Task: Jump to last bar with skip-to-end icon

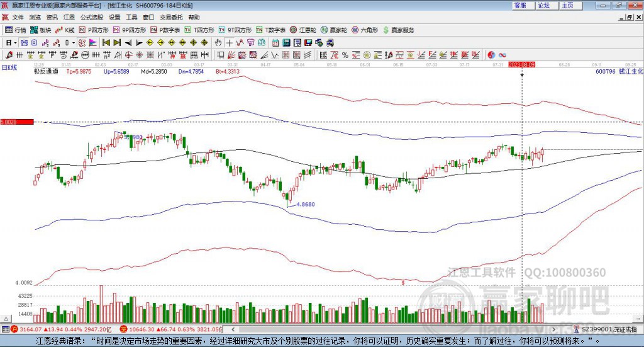Action: point(117,43)
